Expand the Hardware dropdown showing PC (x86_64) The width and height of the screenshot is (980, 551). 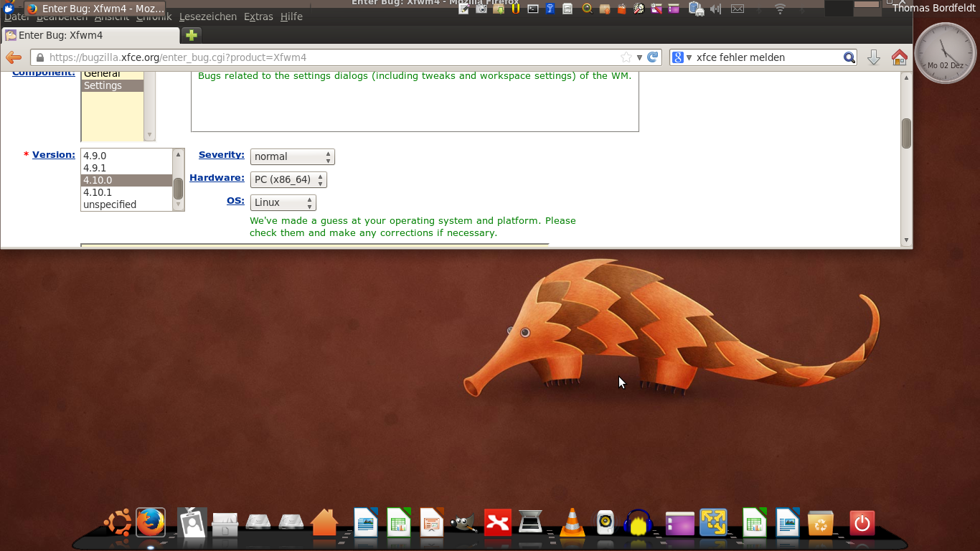point(288,179)
